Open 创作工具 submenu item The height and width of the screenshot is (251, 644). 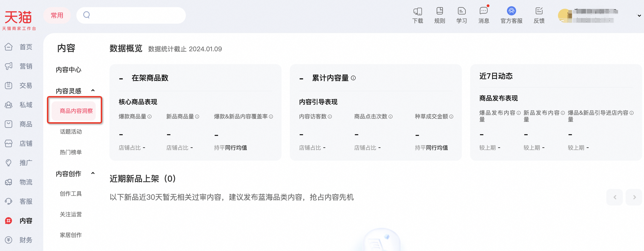(71, 194)
